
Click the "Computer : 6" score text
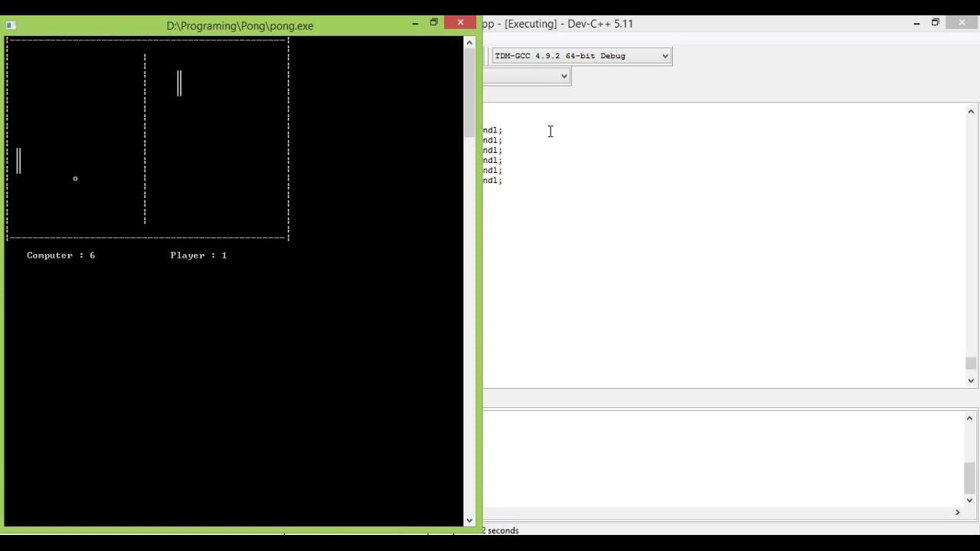tap(60, 256)
